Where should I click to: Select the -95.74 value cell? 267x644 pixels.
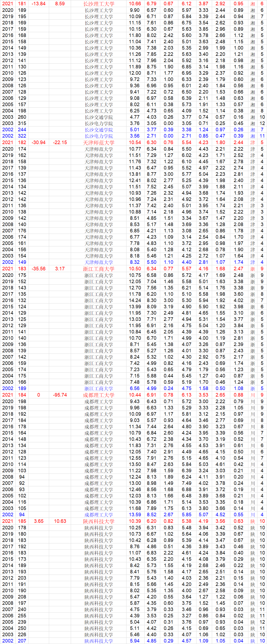pos(60,395)
